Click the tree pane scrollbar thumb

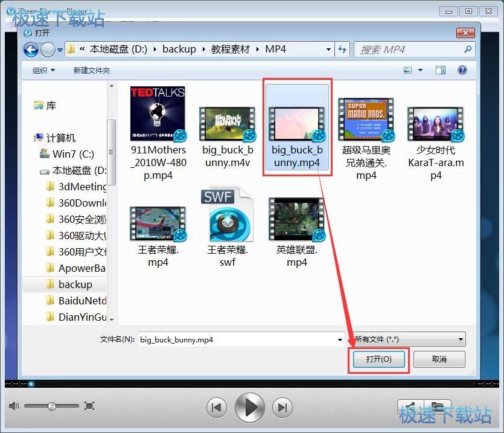click(x=112, y=152)
